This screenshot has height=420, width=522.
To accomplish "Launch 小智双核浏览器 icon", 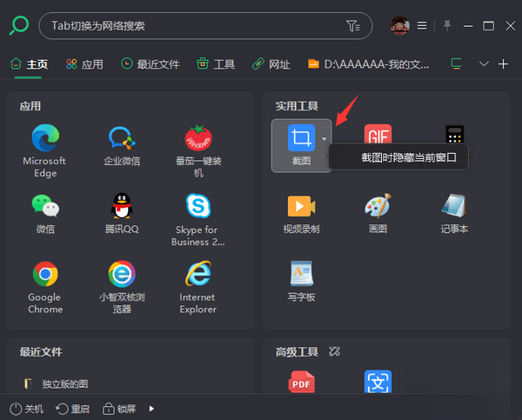I will 122,274.
